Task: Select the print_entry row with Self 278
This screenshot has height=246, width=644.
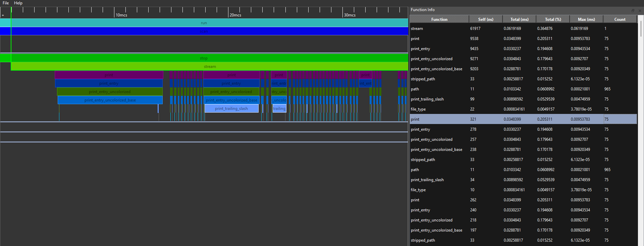Action: click(x=523, y=129)
